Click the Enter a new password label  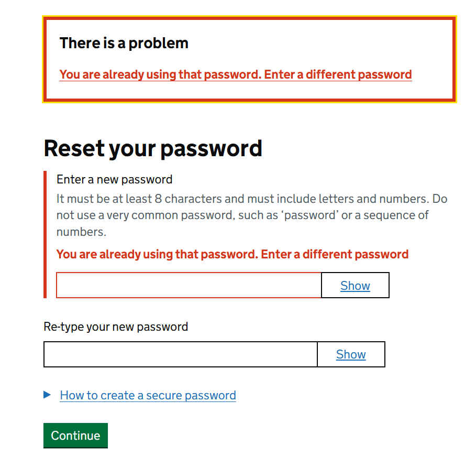tap(114, 179)
